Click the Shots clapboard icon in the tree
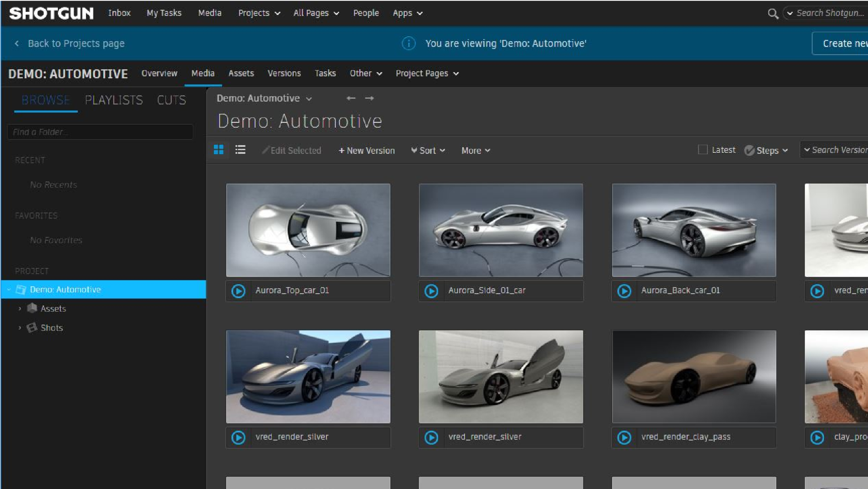Screen dimensions: 868x489 tap(32, 328)
